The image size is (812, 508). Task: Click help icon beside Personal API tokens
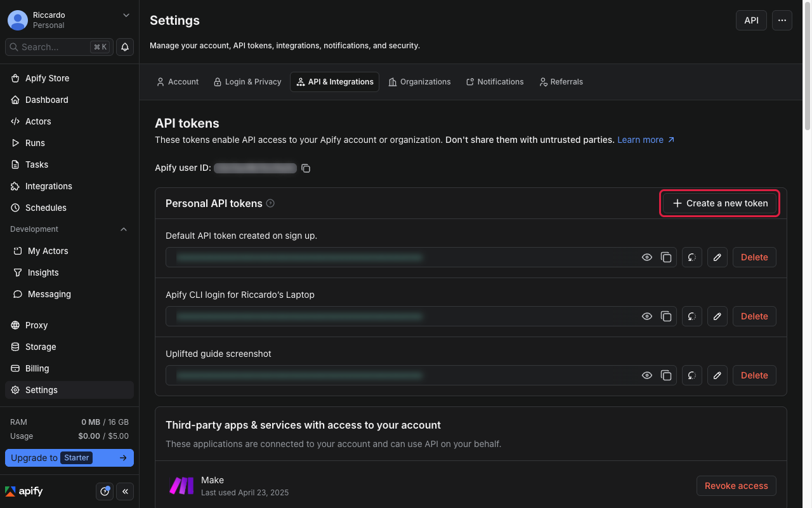[x=270, y=204]
